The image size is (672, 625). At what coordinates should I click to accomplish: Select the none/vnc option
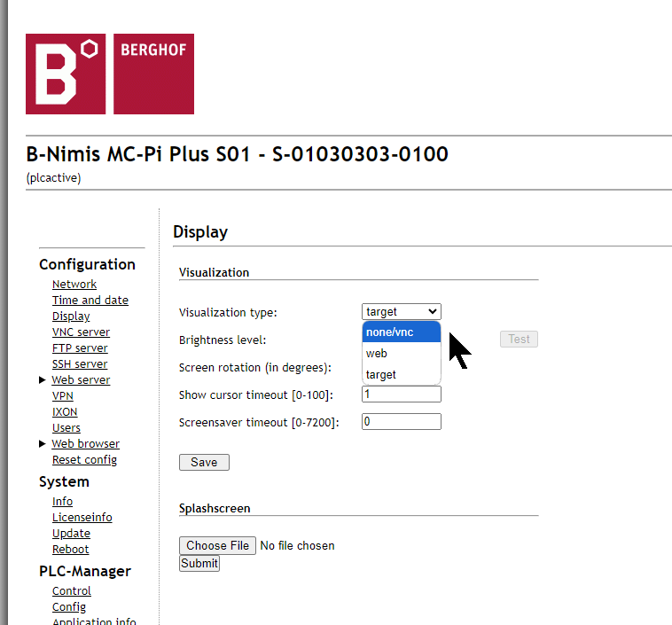401,332
